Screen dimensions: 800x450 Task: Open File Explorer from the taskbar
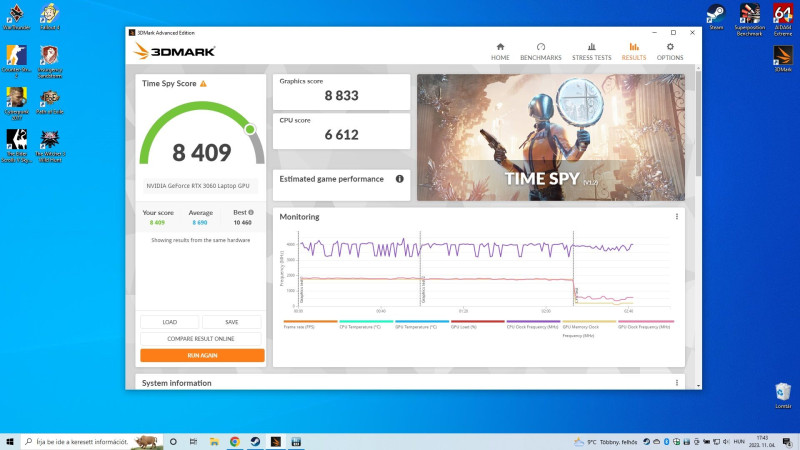tap(214, 442)
